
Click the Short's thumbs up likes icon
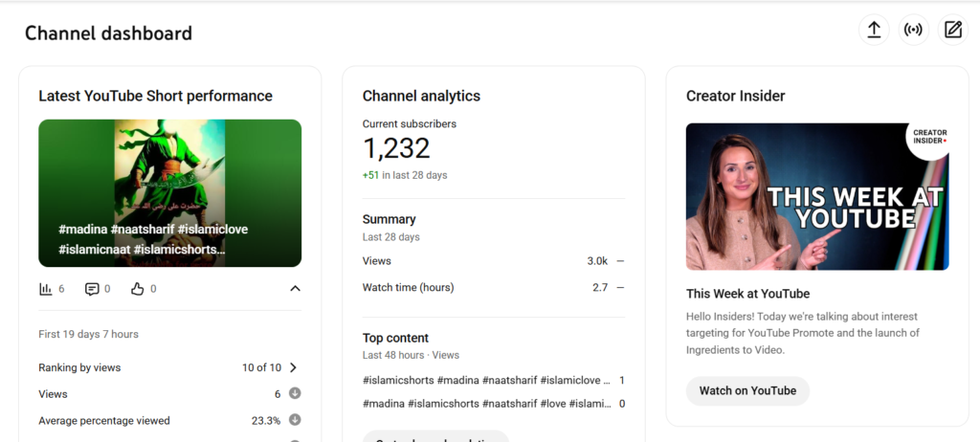[137, 289]
